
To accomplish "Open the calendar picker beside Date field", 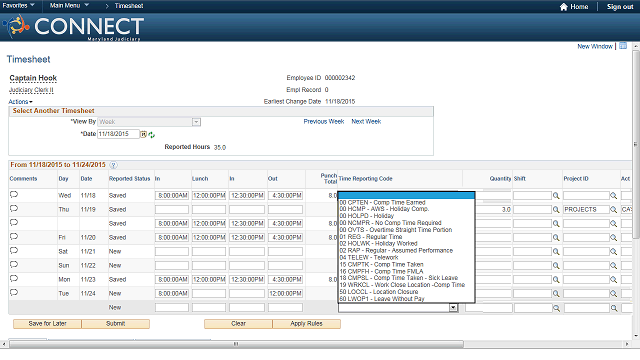I will [x=144, y=134].
